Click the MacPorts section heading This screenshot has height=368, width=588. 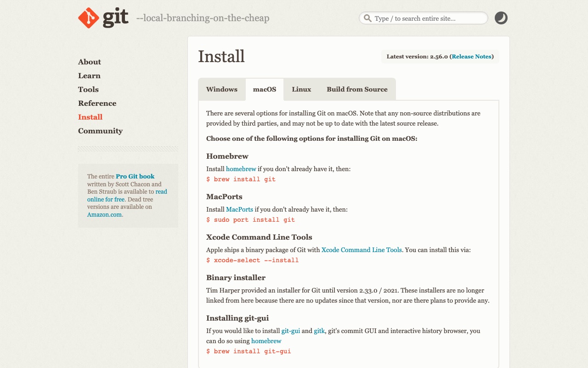pos(224,196)
